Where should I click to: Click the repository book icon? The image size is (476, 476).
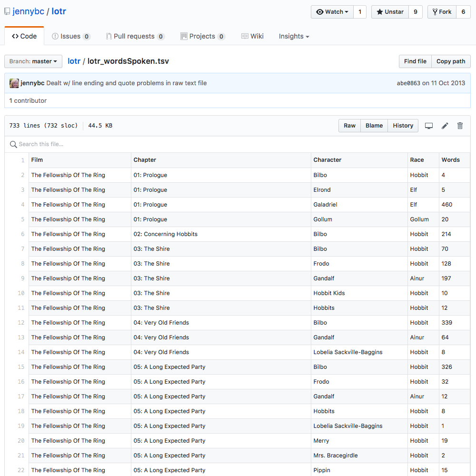click(7, 11)
